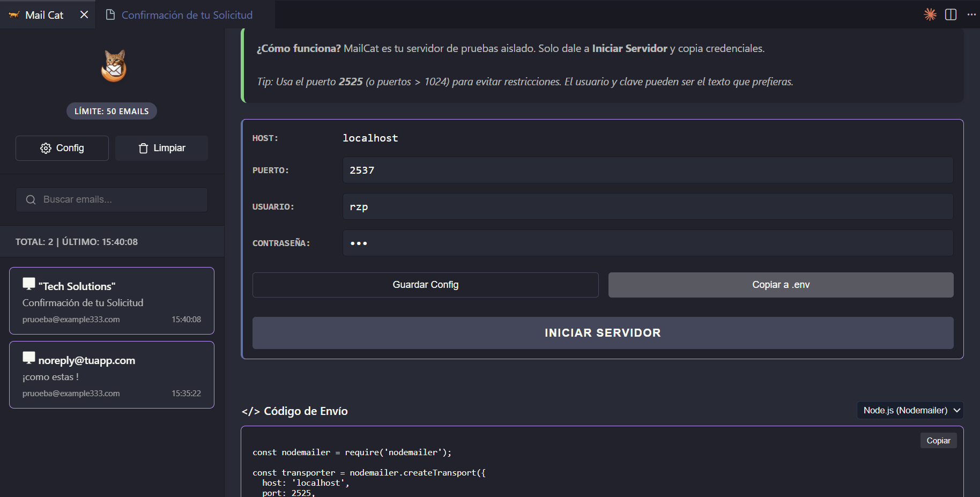980x497 pixels.
Task: Click the Copiar code button
Action: tap(938, 441)
